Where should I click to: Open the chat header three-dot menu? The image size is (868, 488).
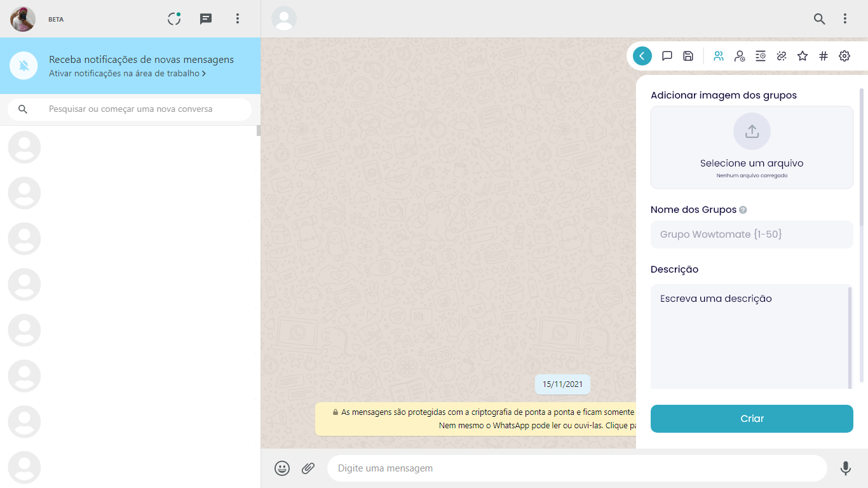coord(845,18)
